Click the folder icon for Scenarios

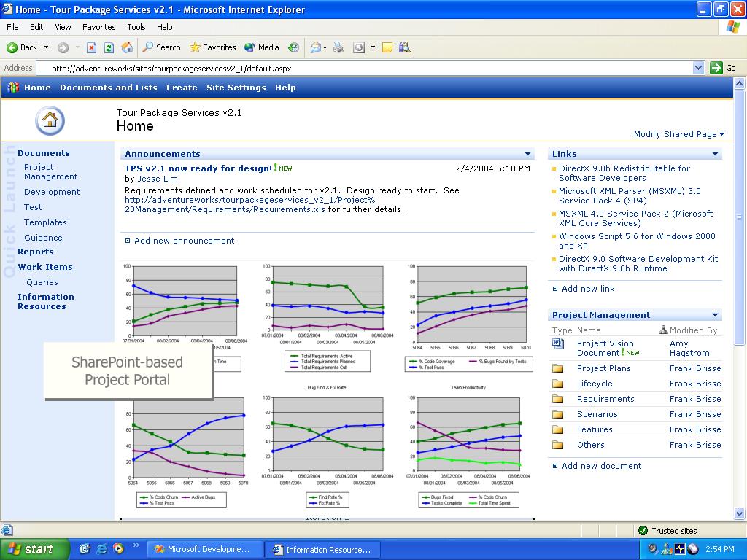point(557,414)
